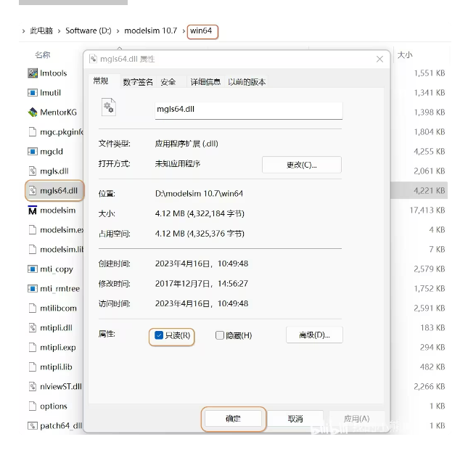Click the mti_copy application icon
Screen dimensions: 476x450
point(33,269)
